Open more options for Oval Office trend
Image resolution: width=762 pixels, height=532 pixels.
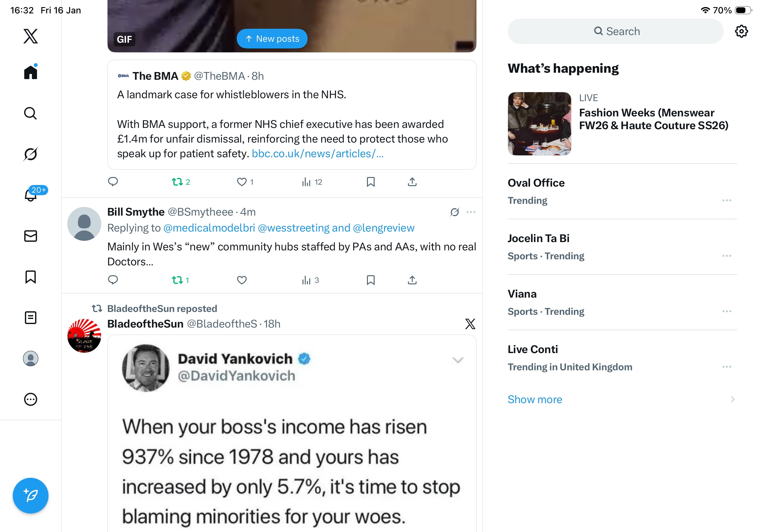coord(727,200)
